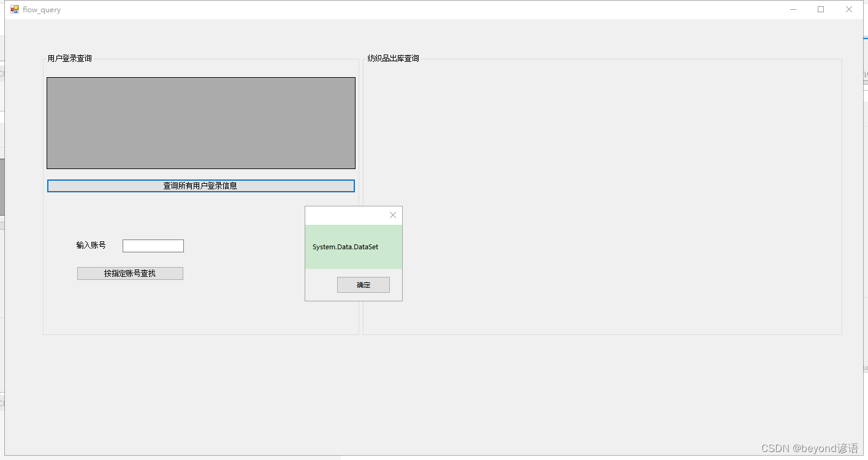
Task: Click the 查询所有用户登录信息 button
Action: point(200,186)
